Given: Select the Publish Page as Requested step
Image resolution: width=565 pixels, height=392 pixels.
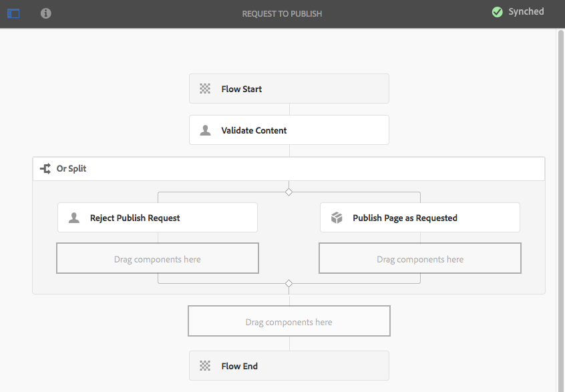Looking at the screenshot, I should pyautogui.click(x=419, y=218).
